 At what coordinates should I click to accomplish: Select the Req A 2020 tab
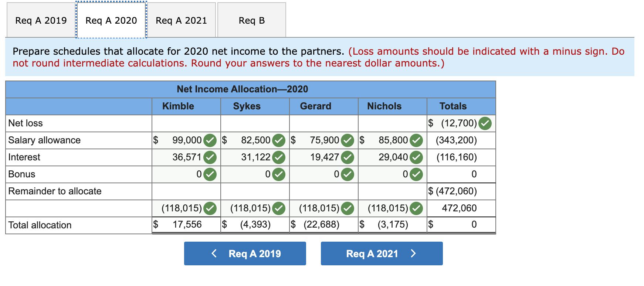click(x=111, y=20)
